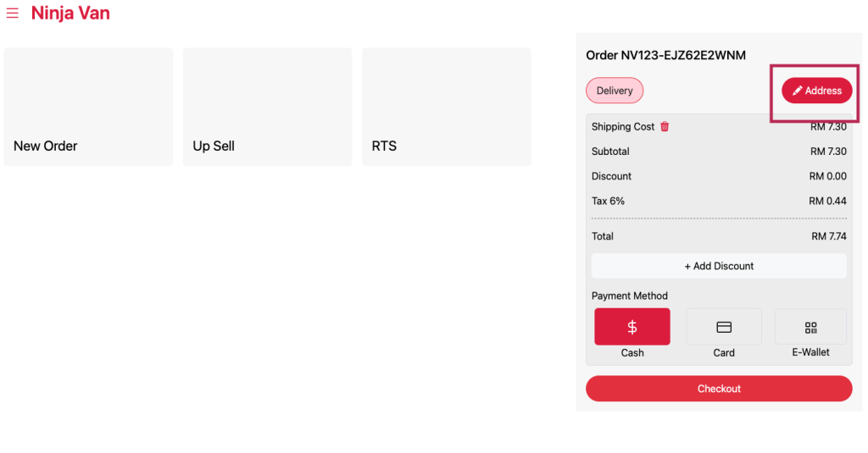This screenshot has height=453, width=868.
Task: Click the Add Discount button
Action: [719, 266]
